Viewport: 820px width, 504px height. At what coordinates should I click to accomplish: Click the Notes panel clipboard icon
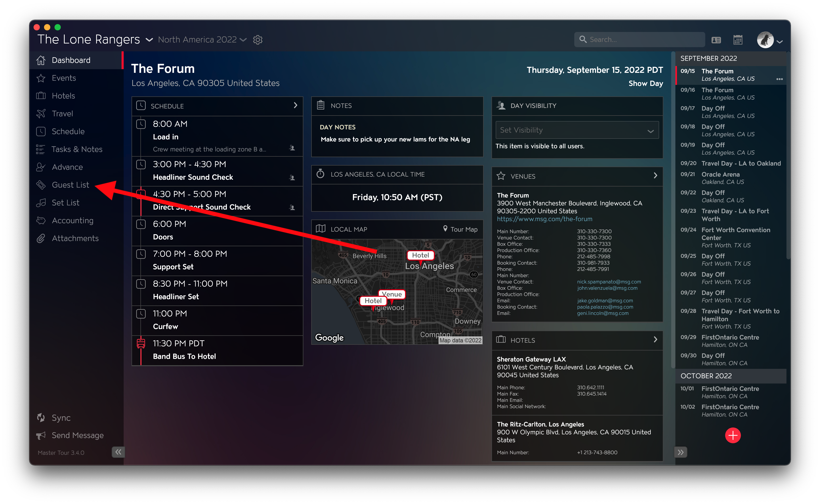coord(320,105)
